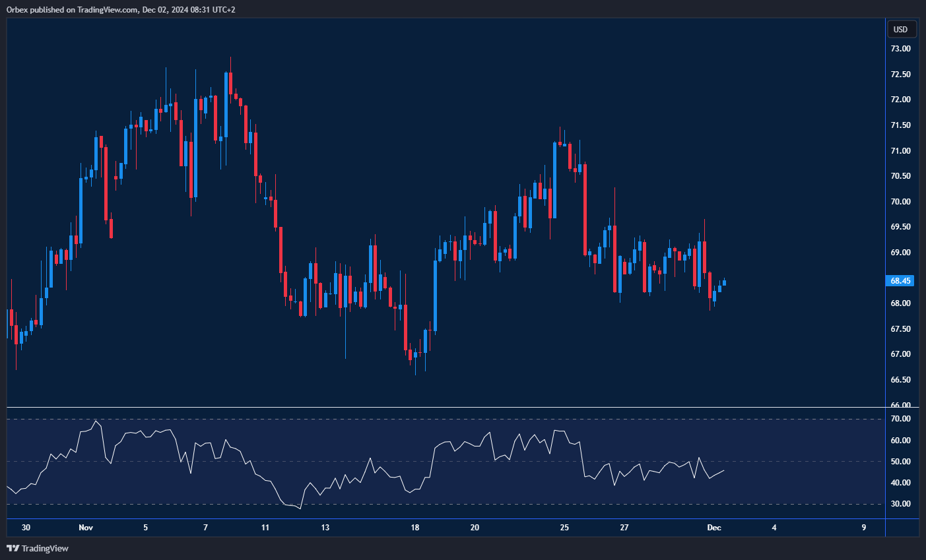Open the USD currency selector
The height and width of the screenshot is (560, 926).
[x=900, y=29]
